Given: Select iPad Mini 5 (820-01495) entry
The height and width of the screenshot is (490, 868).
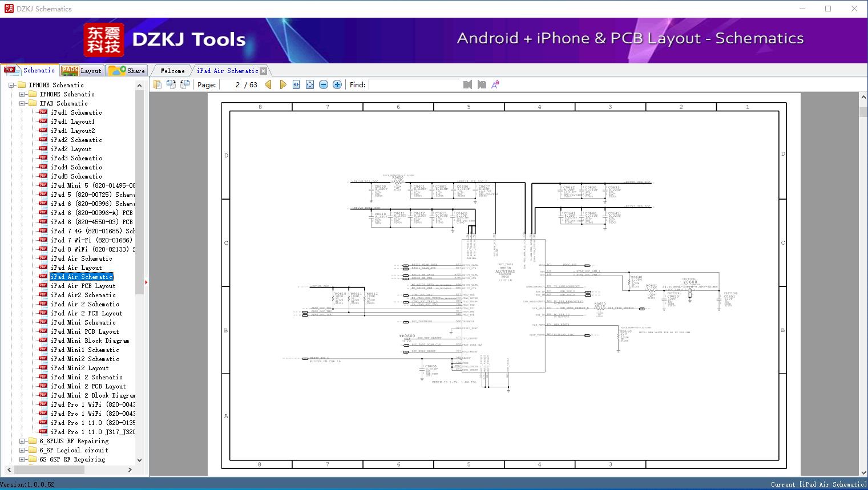Looking at the screenshot, I should 92,185.
